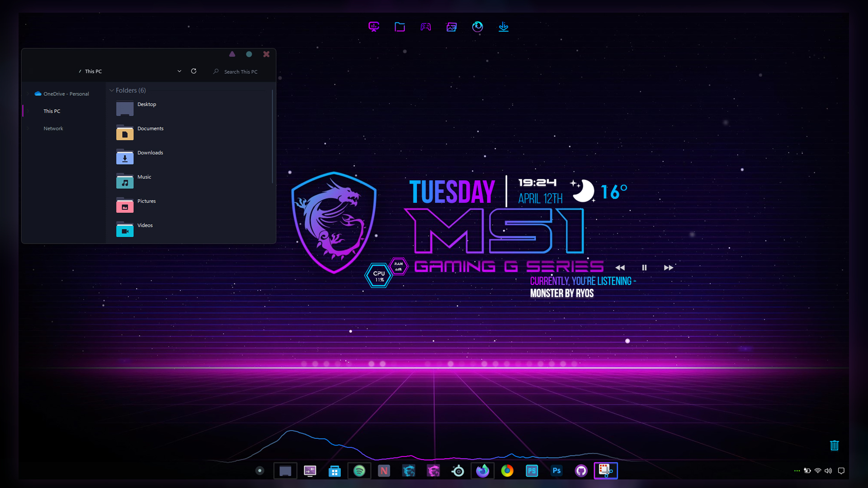868x488 pixels.
Task: Click the TUESDAY day label
Action: (x=452, y=192)
